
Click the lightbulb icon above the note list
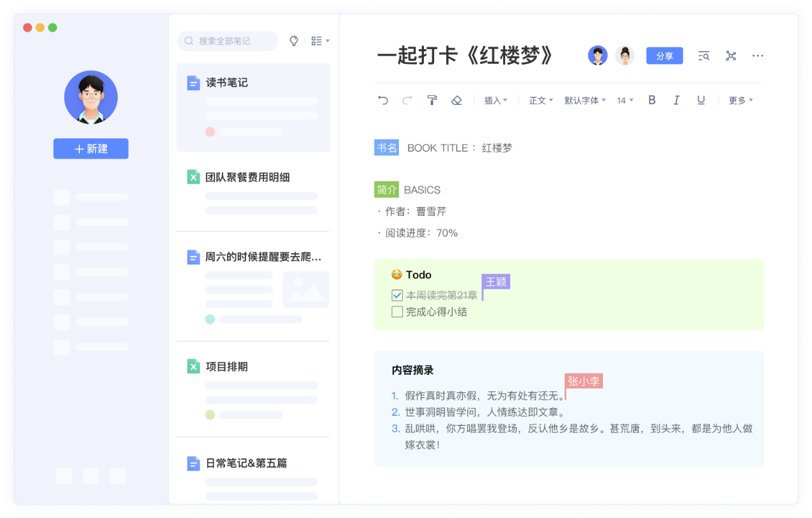pyautogui.click(x=293, y=40)
